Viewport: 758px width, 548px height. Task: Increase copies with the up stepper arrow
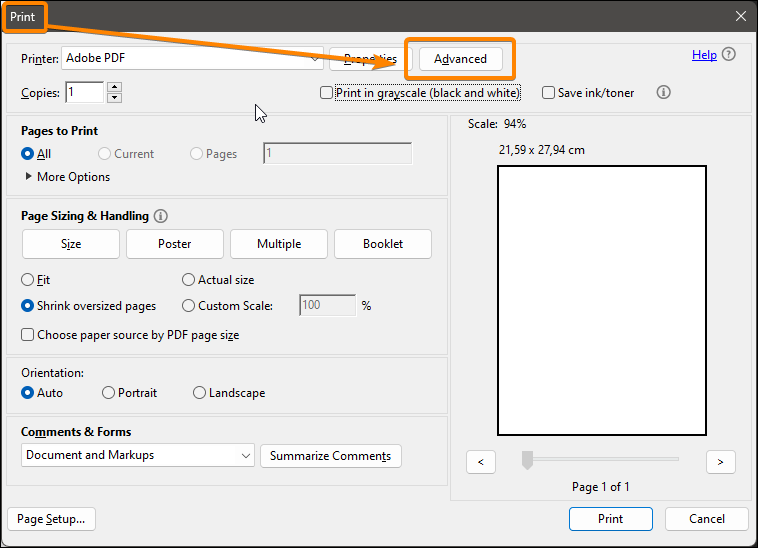point(114,87)
